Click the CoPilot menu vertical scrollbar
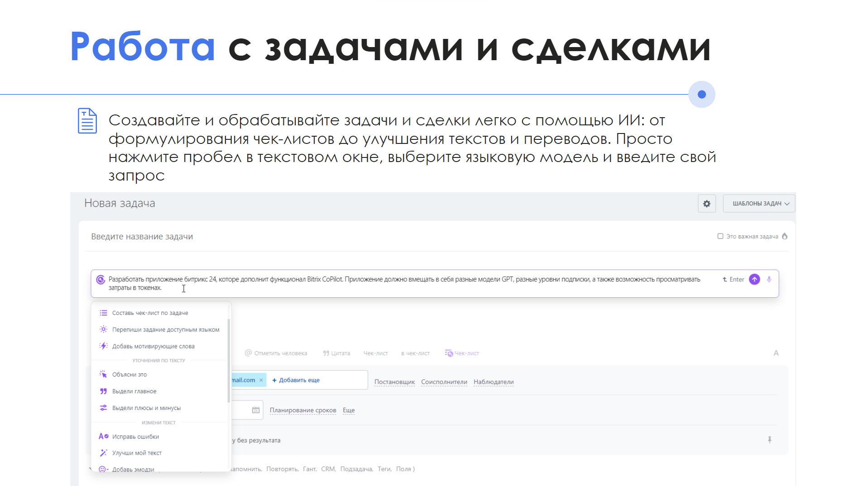Image resolution: width=868 pixels, height=486 pixels. pyautogui.click(x=229, y=360)
